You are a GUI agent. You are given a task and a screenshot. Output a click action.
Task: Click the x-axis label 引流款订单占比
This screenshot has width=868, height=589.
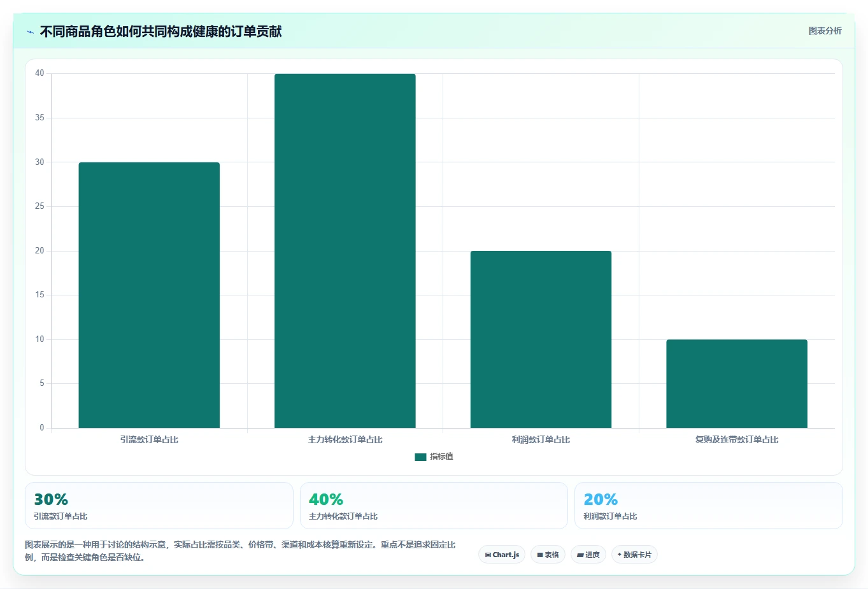[x=149, y=440]
